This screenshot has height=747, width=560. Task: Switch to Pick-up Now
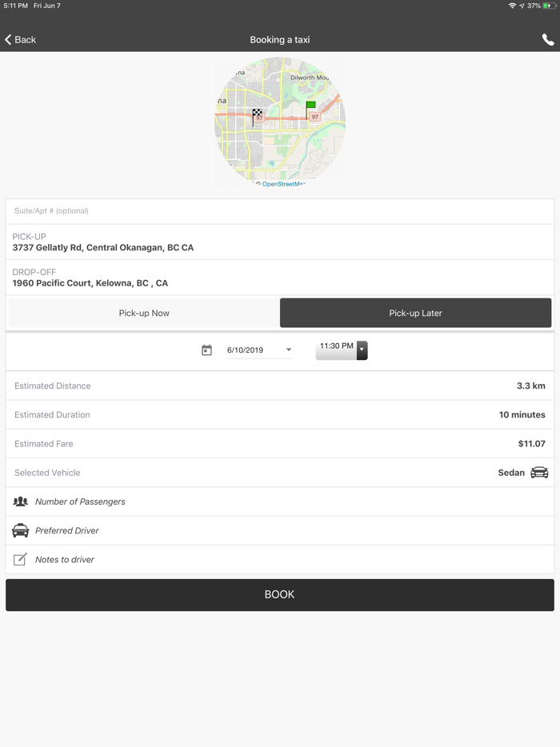tap(144, 313)
